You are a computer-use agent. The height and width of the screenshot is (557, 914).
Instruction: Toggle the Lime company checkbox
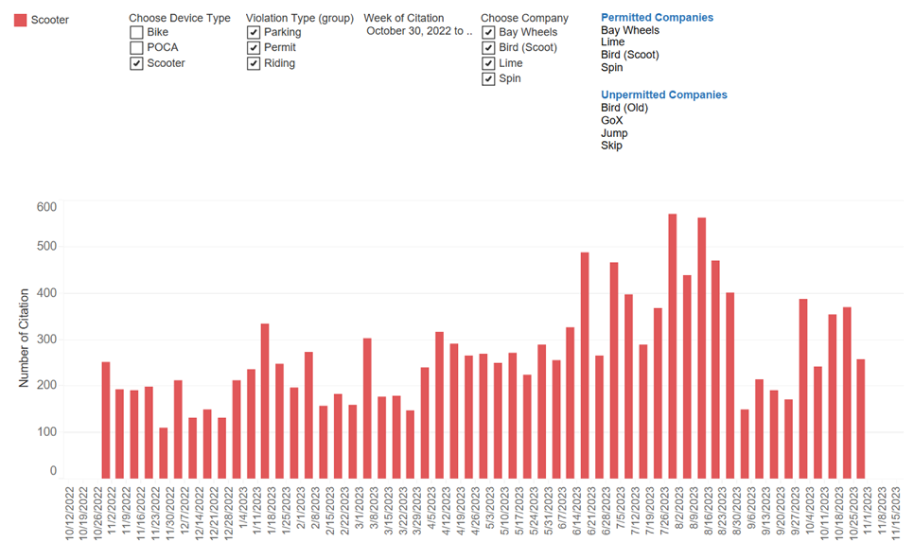[x=488, y=64]
